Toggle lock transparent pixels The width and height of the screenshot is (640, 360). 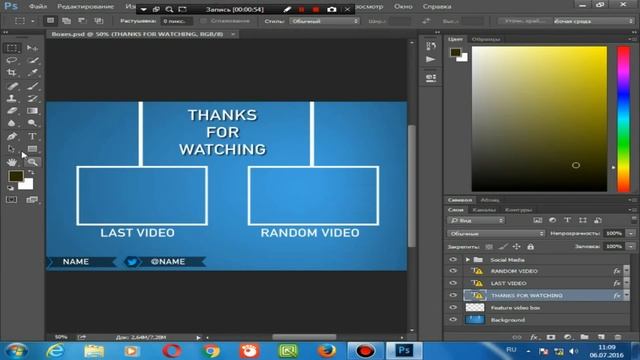pyautogui.click(x=489, y=247)
